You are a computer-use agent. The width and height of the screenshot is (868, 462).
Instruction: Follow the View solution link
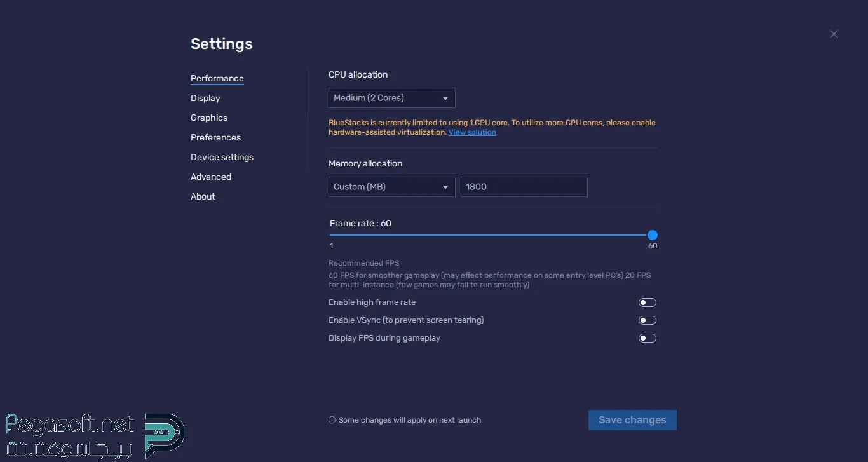pos(472,132)
